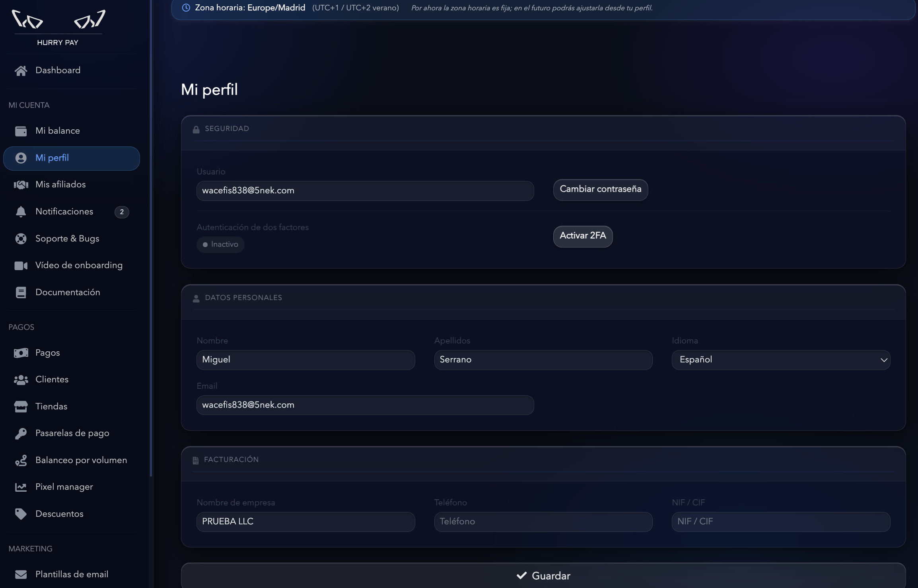
Task: Click the Plantillas de email envelope icon
Action: (x=21, y=574)
